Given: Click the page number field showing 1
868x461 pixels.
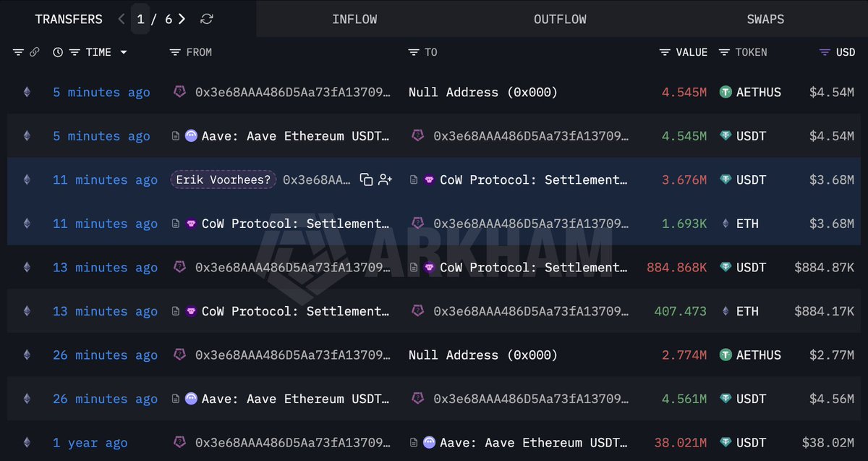Looking at the screenshot, I should pos(140,19).
